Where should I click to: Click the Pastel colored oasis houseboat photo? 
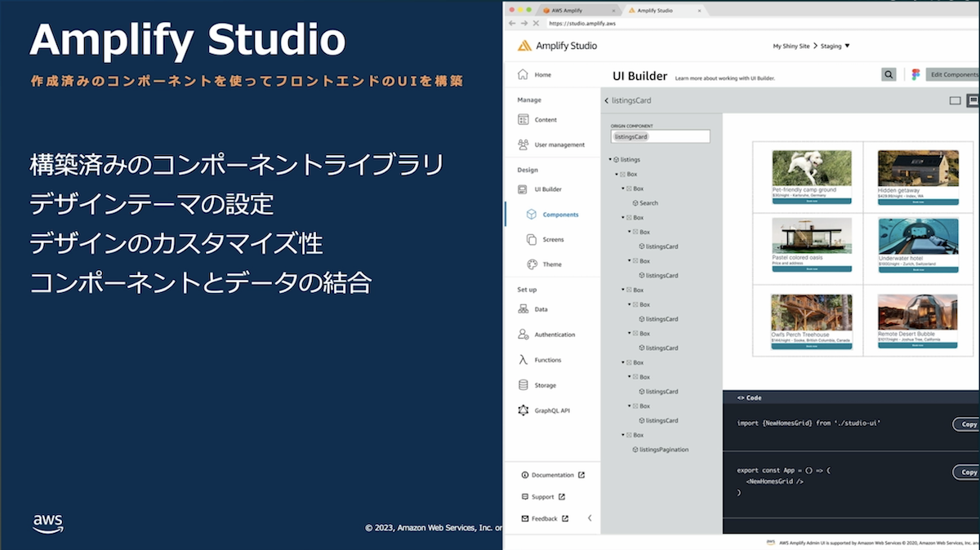(x=812, y=236)
